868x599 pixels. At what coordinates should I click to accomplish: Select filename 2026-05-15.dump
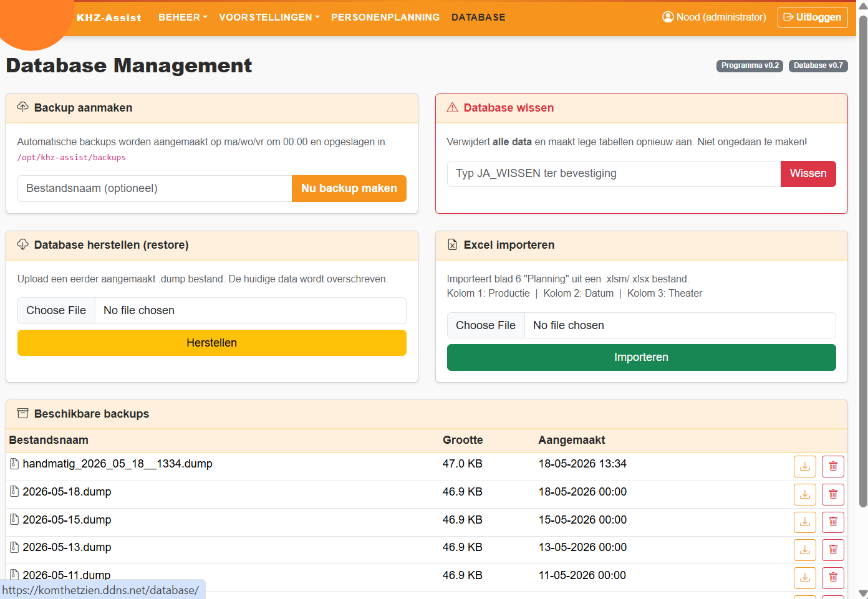67,520
